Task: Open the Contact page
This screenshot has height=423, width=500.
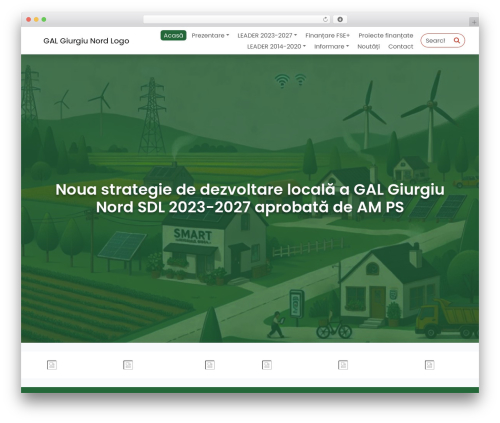Action: [401, 46]
